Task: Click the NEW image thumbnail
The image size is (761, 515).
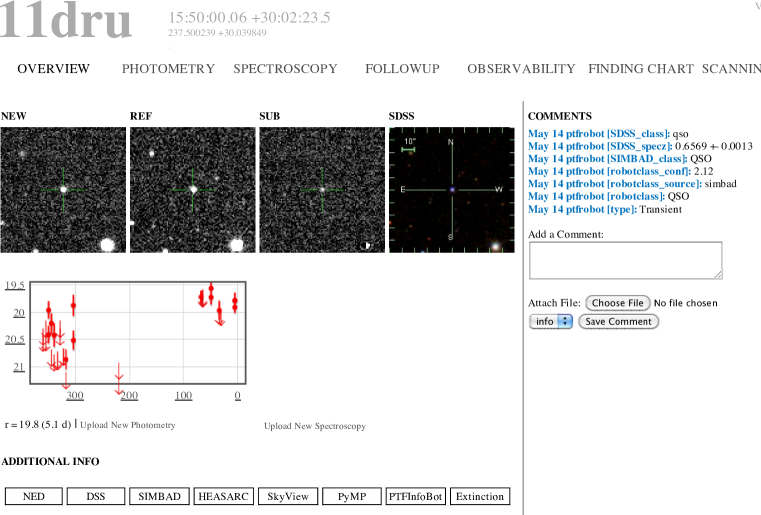Action: click(x=64, y=189)
